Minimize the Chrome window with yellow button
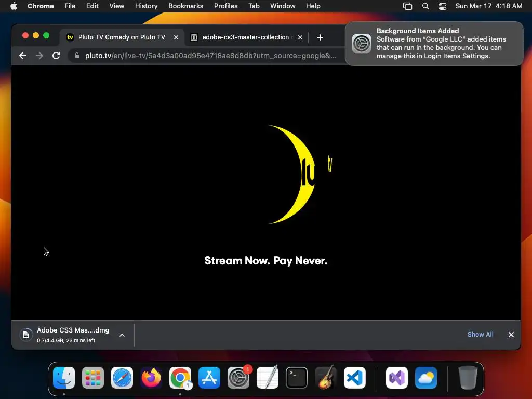The height and width of the screenshot is (399, 532). [36, 36]
